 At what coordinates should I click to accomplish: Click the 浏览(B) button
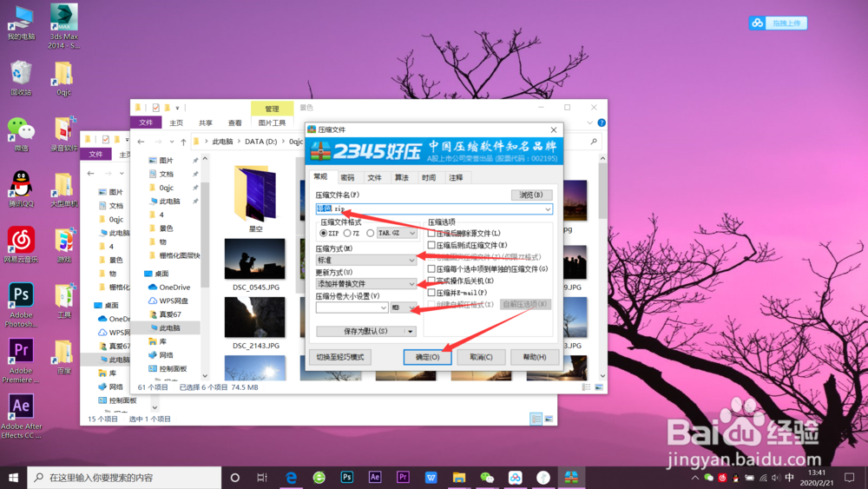click(531, 195)
